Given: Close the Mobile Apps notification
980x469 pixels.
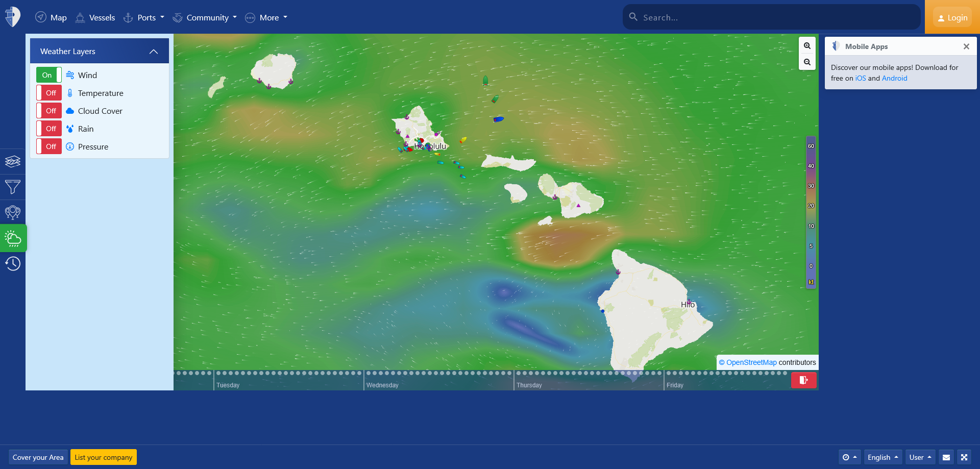Looking at the screenshot, I should point(966,46).
